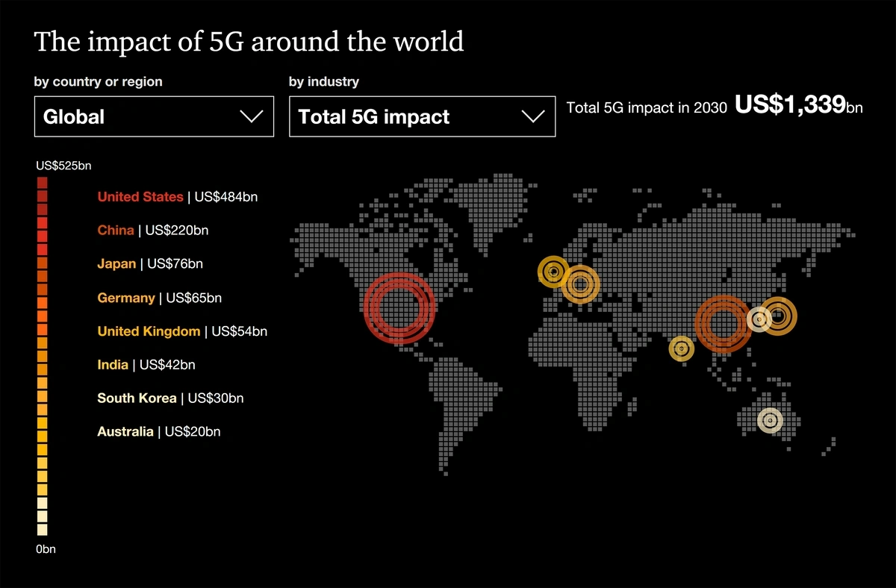Viewport: 896px width, 588px height.
Task: Click the 'by industry' label
Action: (324, 81)
